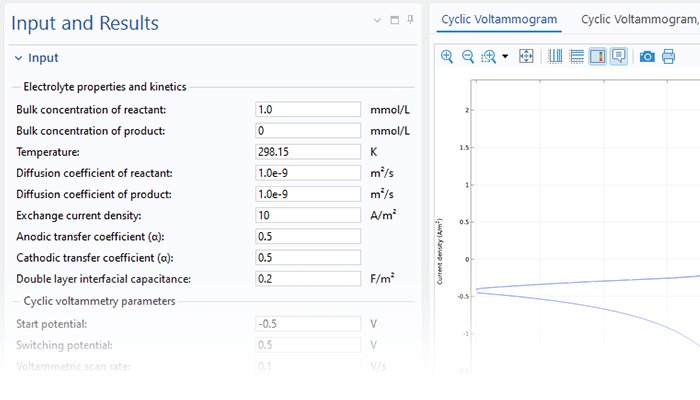700x400 pixels.
Task: Select the Zoom Box tool
Action: click(488, 56)
